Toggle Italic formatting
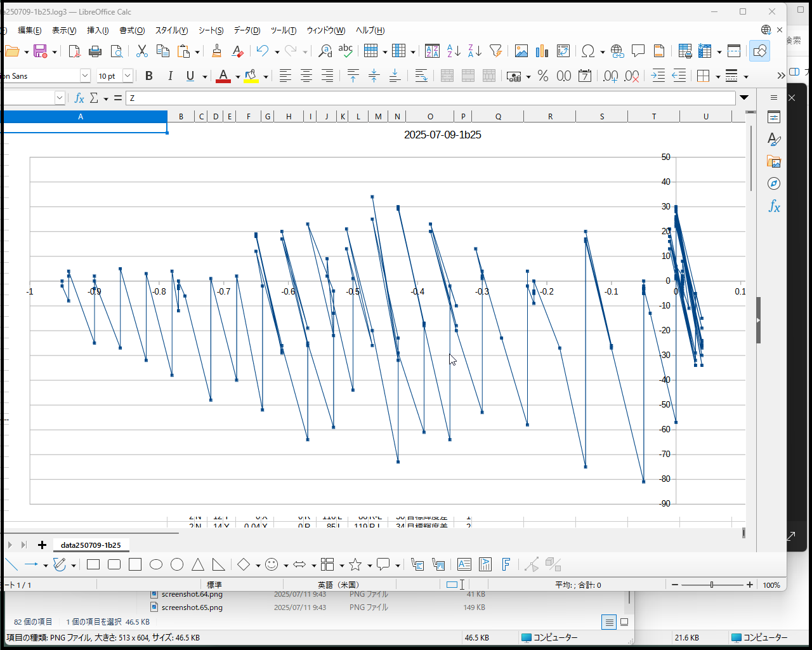812x650 pixels. coord(170,76)
